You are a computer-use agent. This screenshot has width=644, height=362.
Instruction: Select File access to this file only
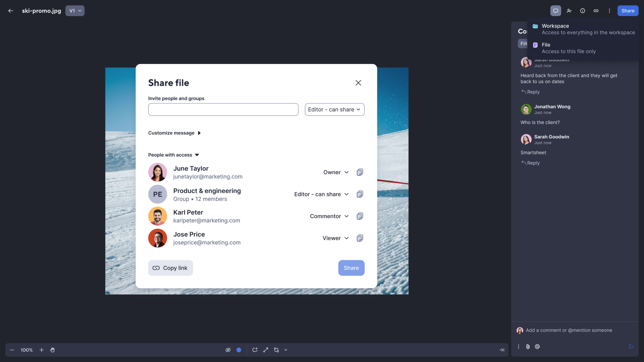[x=584, y=48]
